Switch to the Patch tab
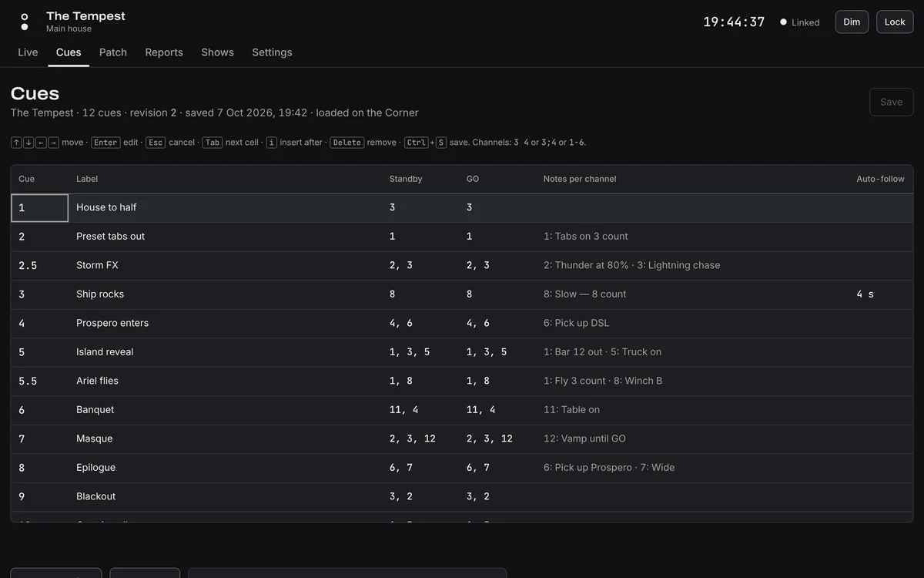Viewport: 924px width, 578px height. click(x=113, y=52)
